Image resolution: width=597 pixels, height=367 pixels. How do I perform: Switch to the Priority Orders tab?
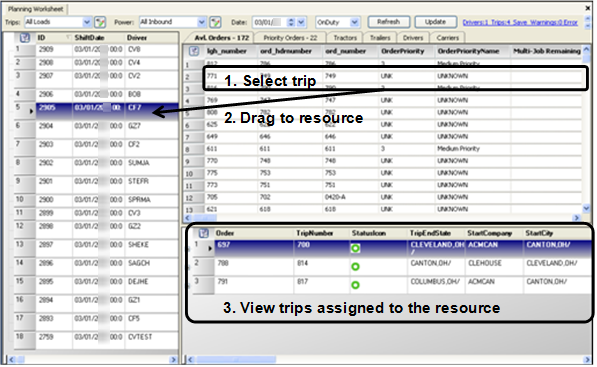(290, 38)
